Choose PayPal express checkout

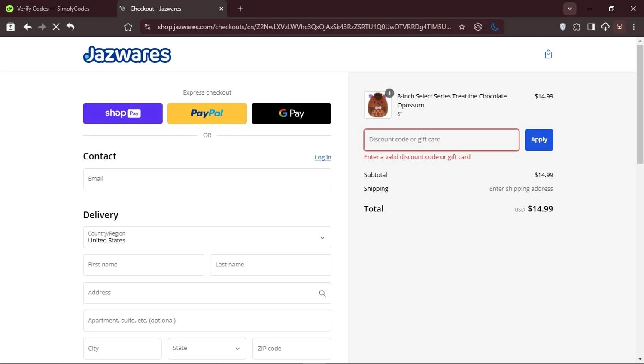[x=207, y=113]
